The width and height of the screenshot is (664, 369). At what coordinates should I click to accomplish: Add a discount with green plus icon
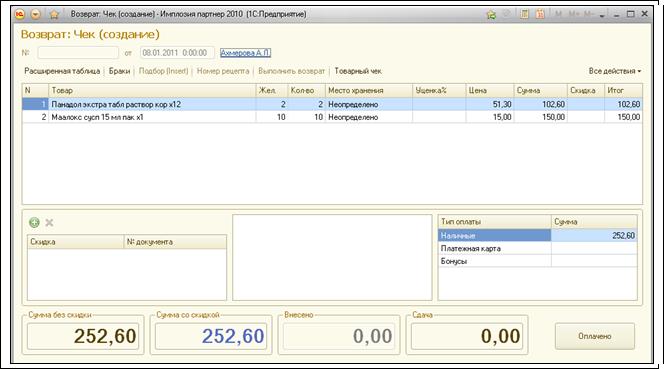(34, 222)
